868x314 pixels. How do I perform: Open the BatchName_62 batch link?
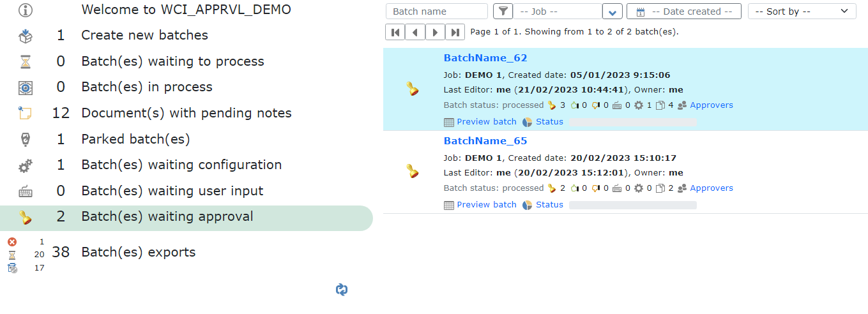(x=485, y=58)
